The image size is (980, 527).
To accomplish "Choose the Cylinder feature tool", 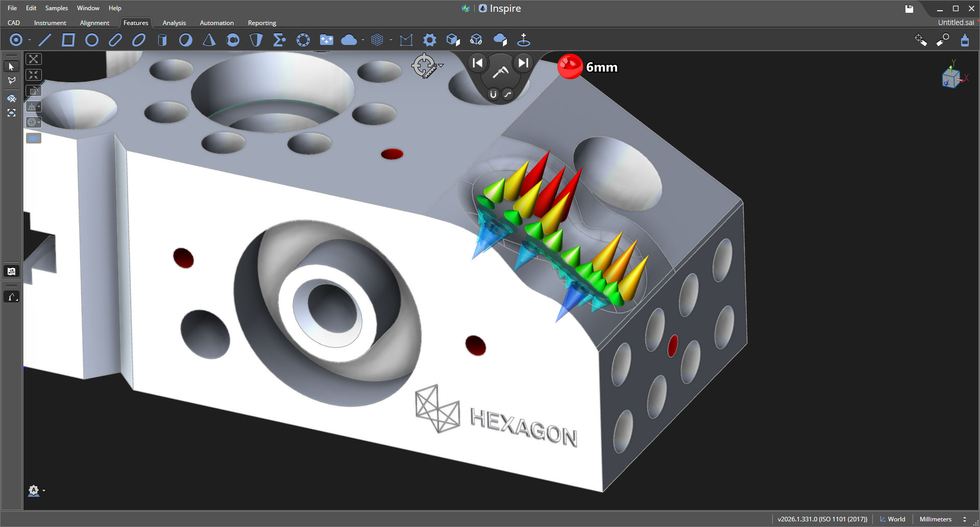I will coord(162,40).
